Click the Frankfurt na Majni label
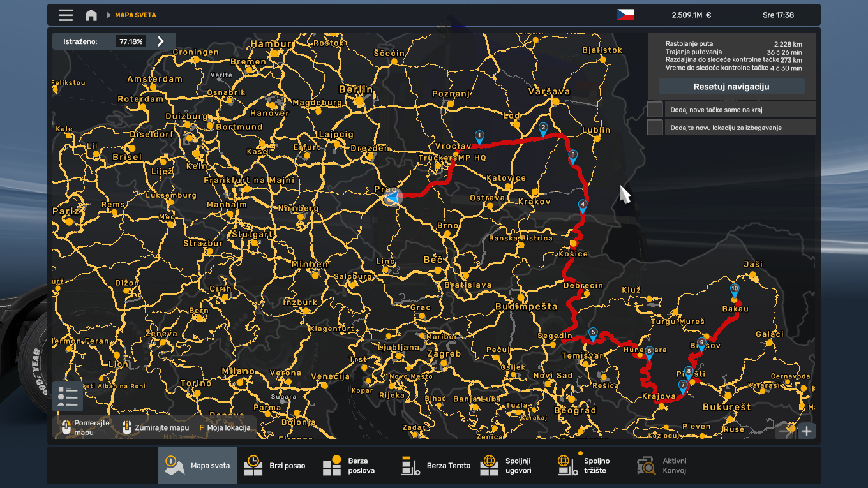The width and height of the screenshot is (868, 488). coord(249,181)
